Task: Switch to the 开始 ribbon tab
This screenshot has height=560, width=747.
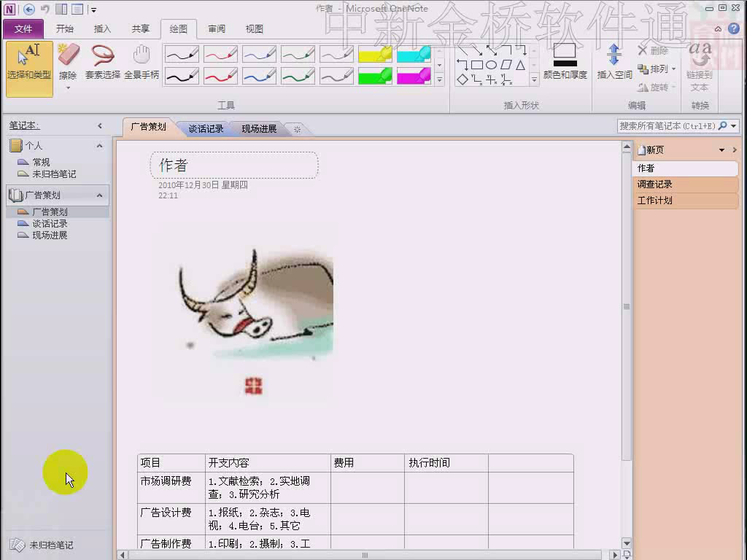Action: pos(65,29)
